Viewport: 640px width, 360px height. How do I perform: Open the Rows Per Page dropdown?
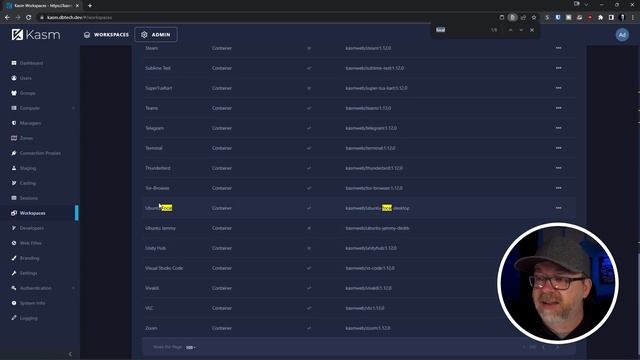pyautogui.click(x=191, y=347)
